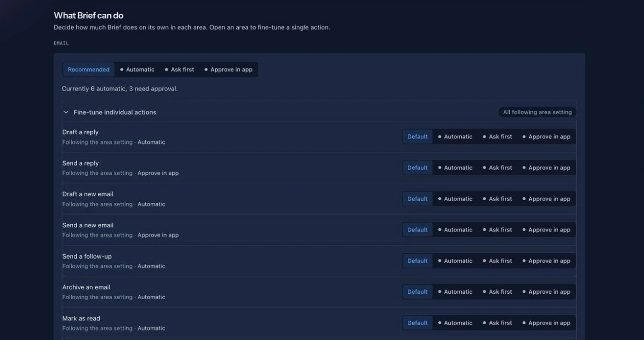Select Recommended for the Email area
This screenshot has width=644, height=340.
(89, 70)
